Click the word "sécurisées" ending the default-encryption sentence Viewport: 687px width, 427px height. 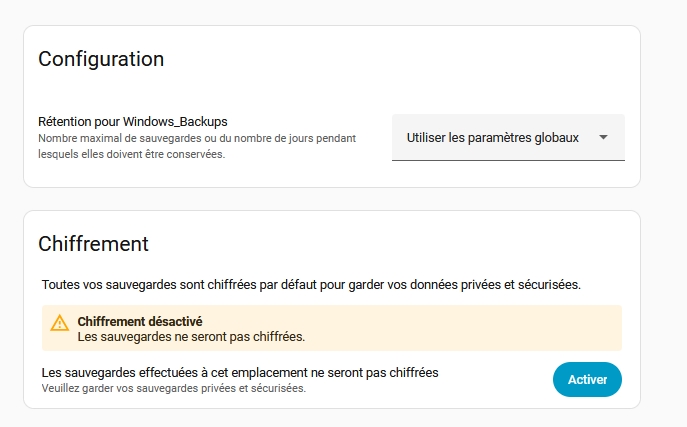tap(548, 285)
